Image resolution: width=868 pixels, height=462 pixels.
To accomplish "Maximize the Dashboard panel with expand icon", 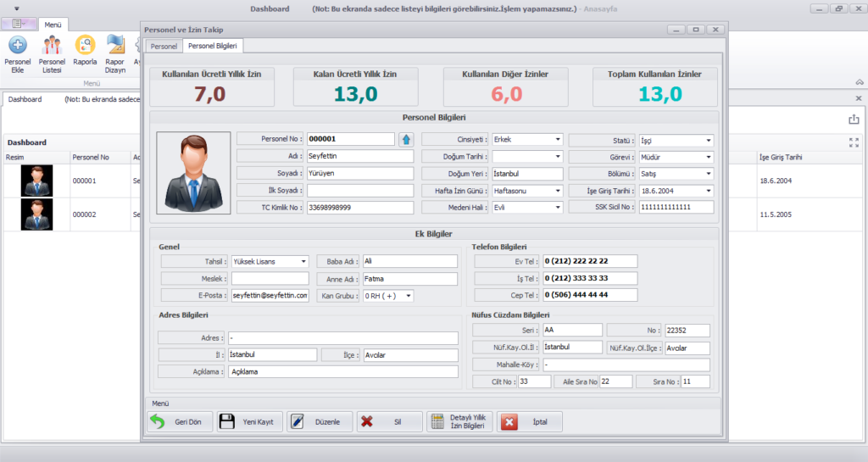I will [854, 142].
